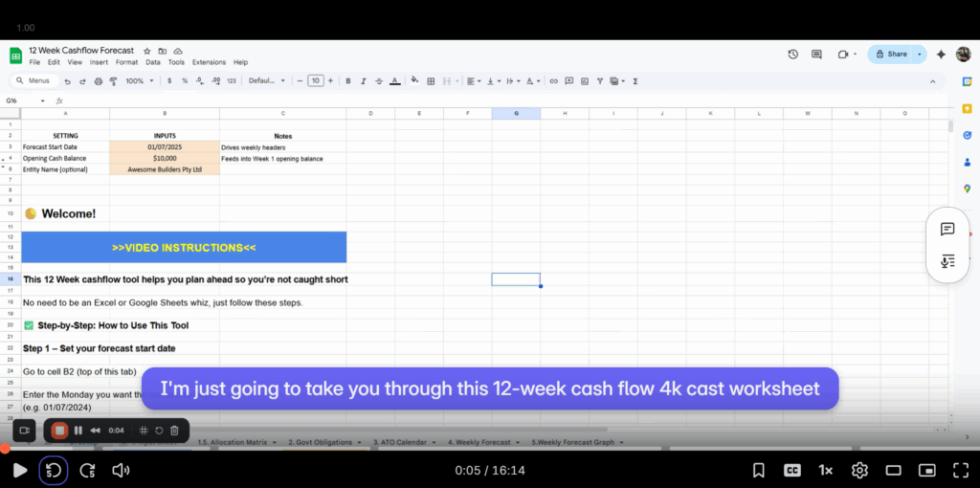The image size is (980, 488).
Task: Rewind the video 5 seconds
Action: pyautogui.click(x=54, y=470)
